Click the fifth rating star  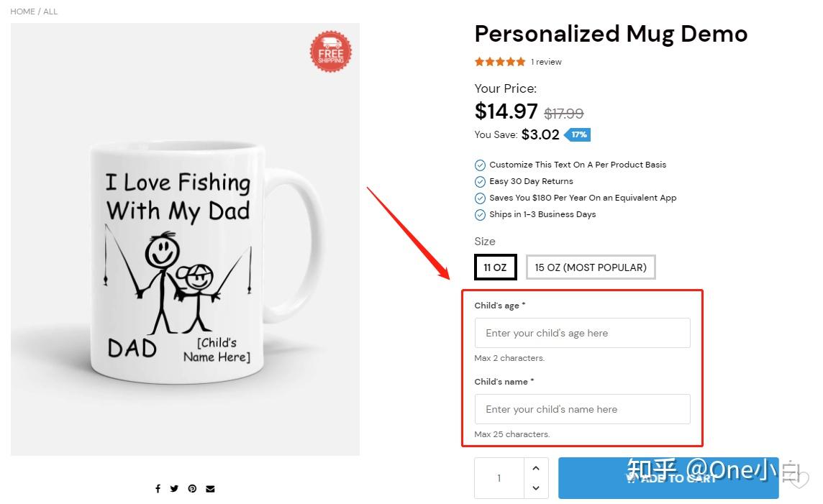coord(519,62)
